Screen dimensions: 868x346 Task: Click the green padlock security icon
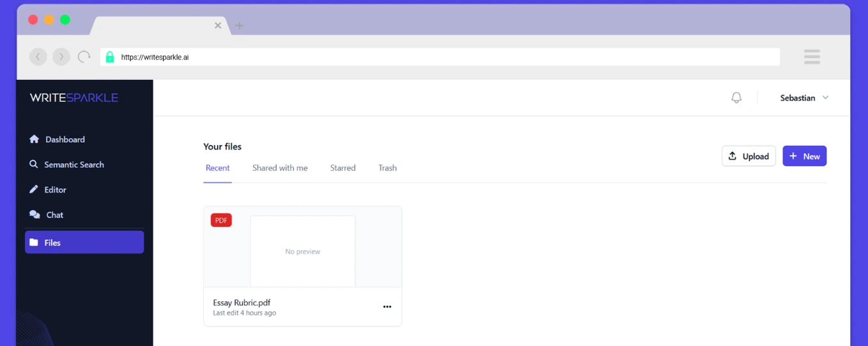(x=109, y=57)
